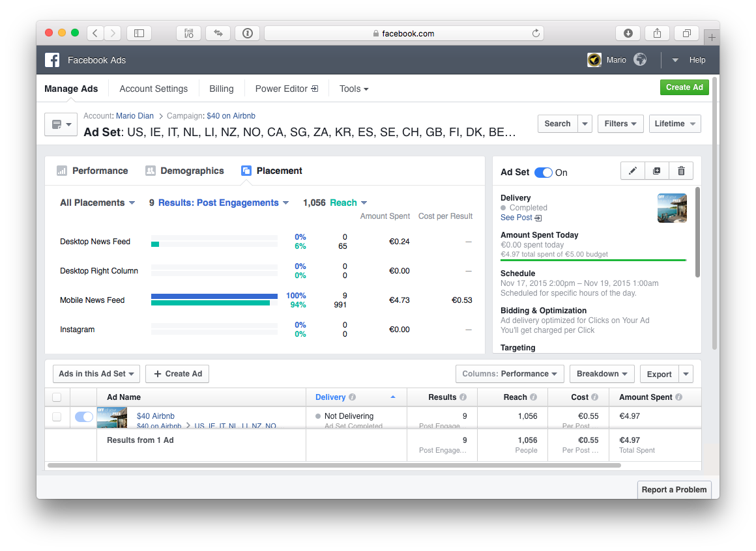Expand the Filters dropdown
756x551 pixels.
coord(620,124)
